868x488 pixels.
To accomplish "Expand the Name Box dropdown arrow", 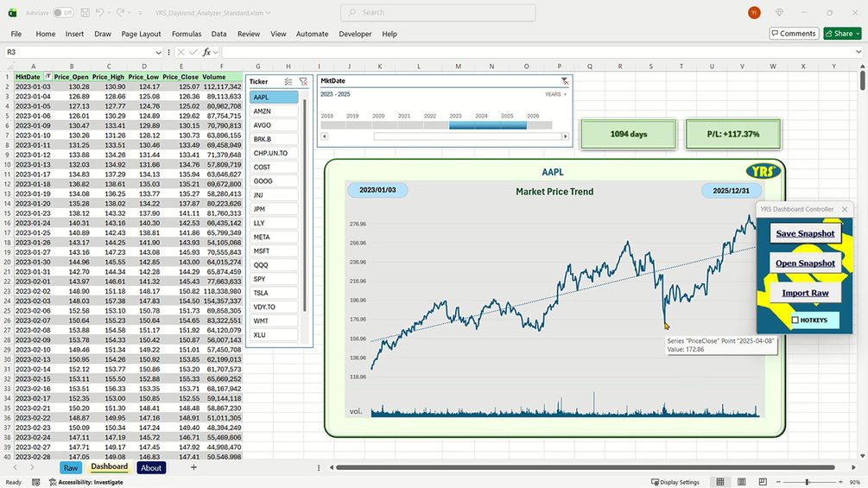I will 158,52.
